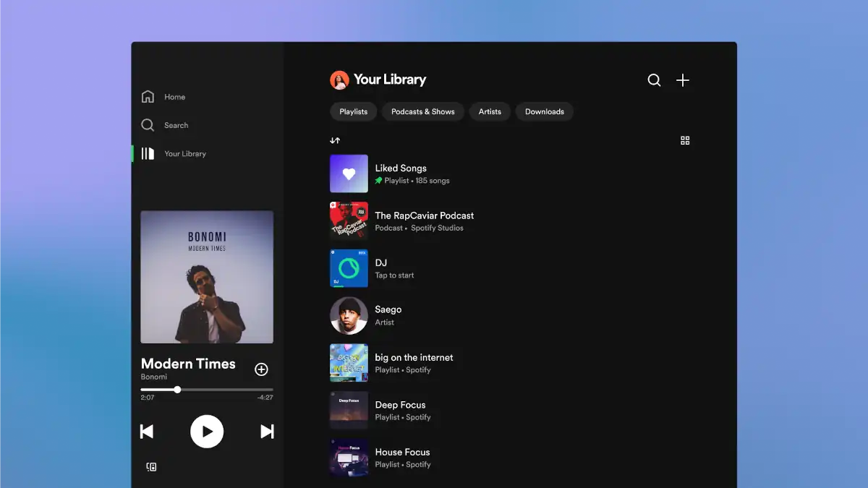The image size is (868, 488).
Task: Open the Home icon in the sidebar
Action: pyautogui.click(x=148, y=96)
